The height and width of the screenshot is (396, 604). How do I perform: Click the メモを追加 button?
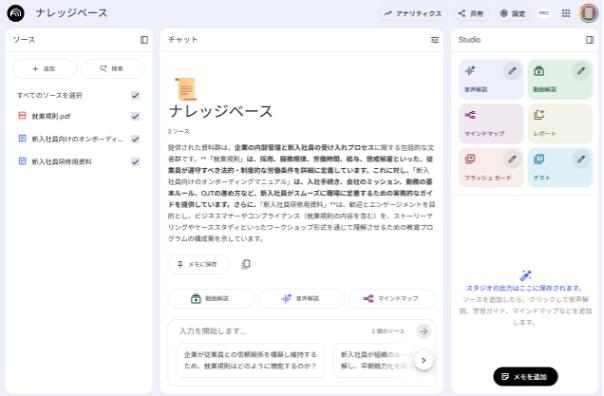coord(525,377)
